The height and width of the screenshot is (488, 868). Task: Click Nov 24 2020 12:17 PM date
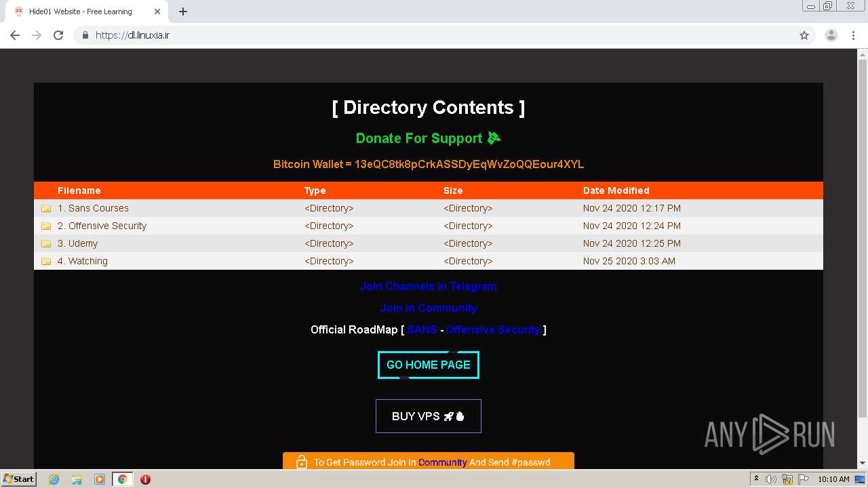click(631, 208)
